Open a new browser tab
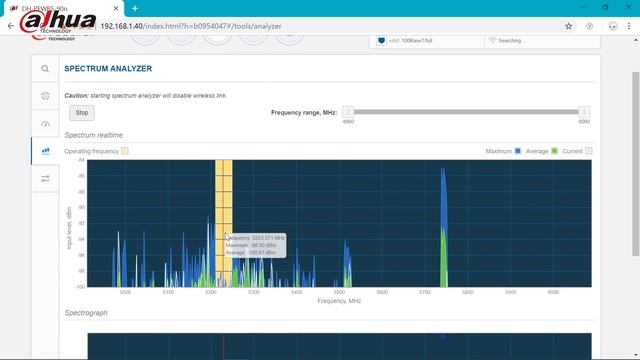640x360 pixels. tap(135, 8)
